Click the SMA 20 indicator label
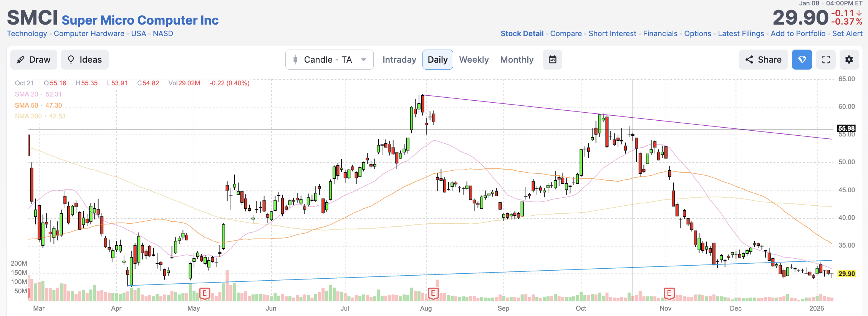This screenshot has height=316, width=868. coord(27,94)
